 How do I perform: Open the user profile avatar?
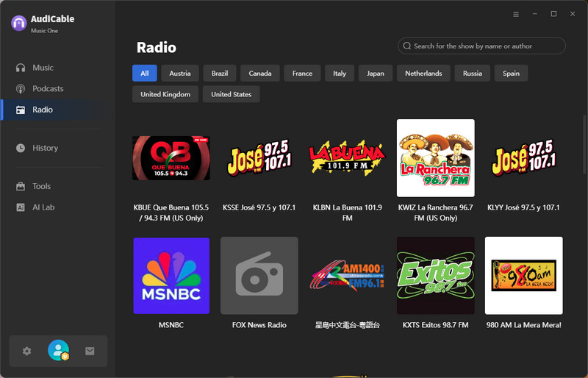[x=59, y=350]
